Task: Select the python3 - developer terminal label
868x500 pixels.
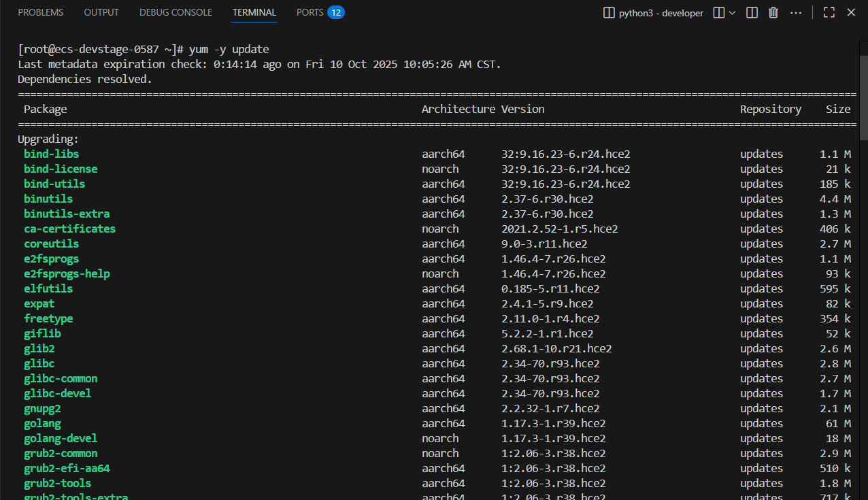Action: (x=661, y=13)
